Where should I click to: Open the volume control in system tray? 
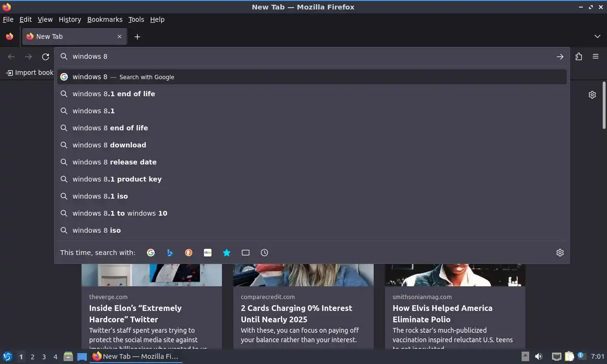(x=539, y=356)
